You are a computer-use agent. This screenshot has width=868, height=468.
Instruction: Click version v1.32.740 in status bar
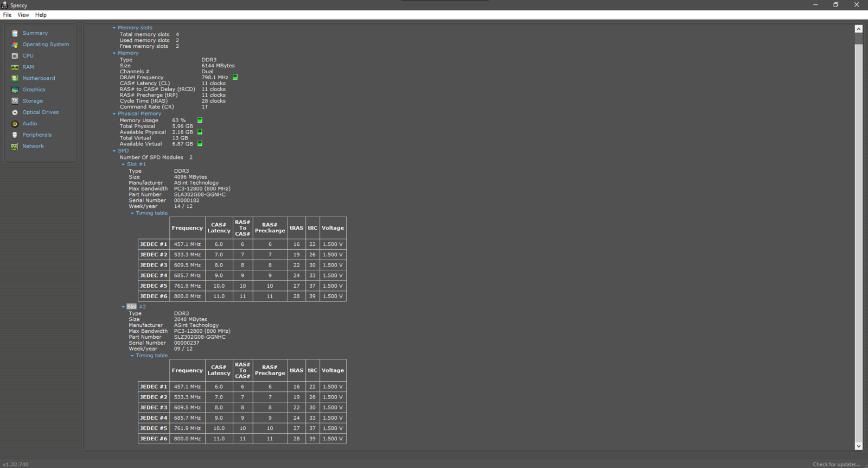15,464
